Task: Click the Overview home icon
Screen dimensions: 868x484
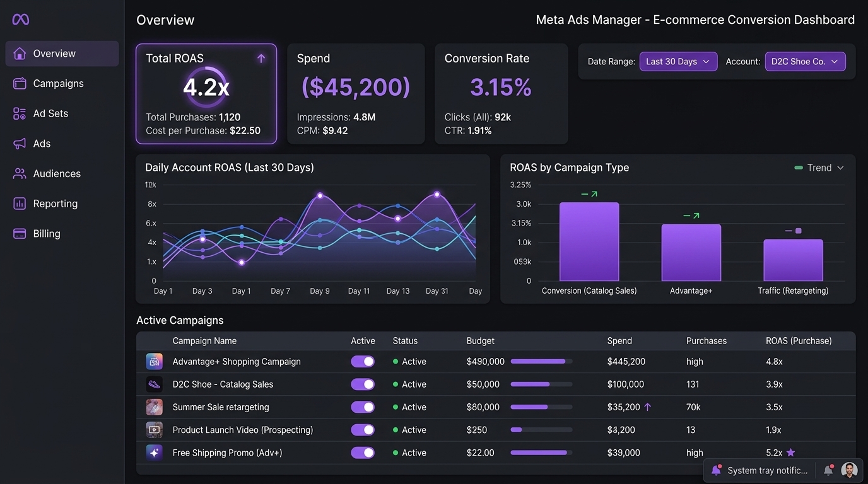Action: click(20, 54)
